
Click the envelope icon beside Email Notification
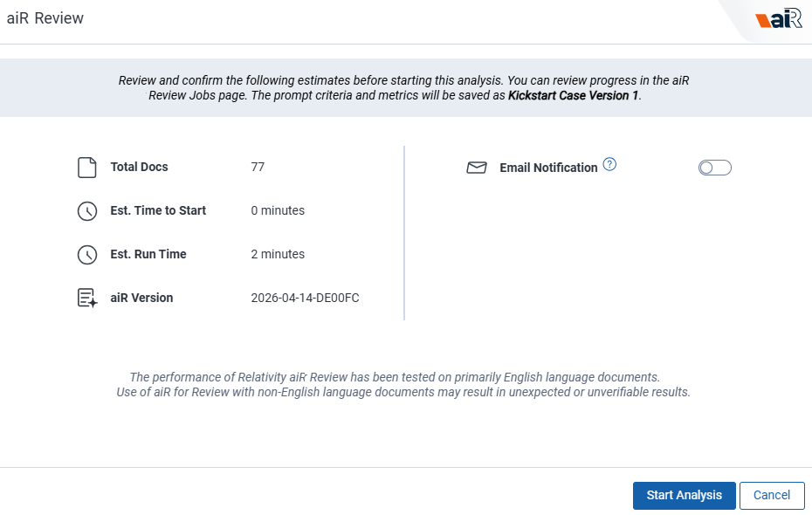(x=477, y=168)
